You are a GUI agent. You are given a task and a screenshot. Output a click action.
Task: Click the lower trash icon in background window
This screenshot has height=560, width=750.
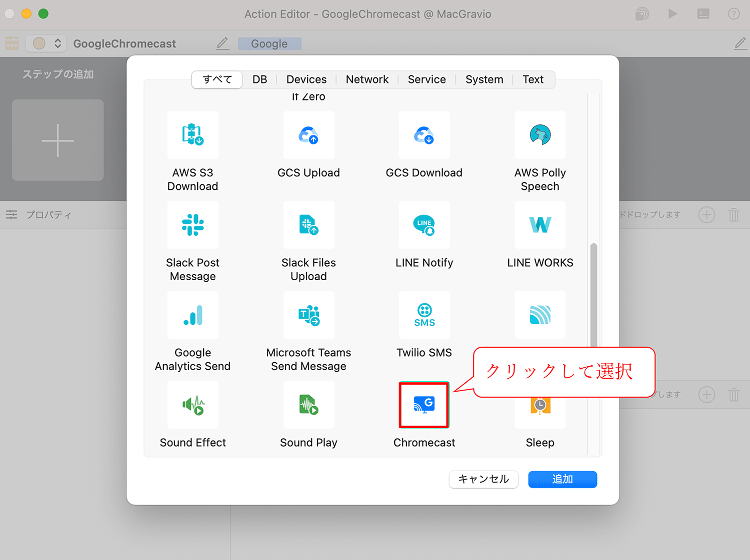[x=733, y=395]
